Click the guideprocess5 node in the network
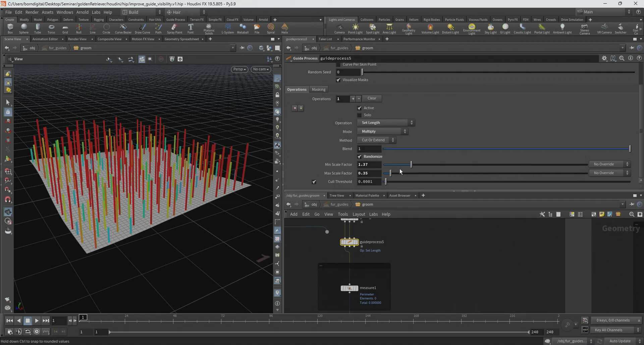 coord(349,242)
